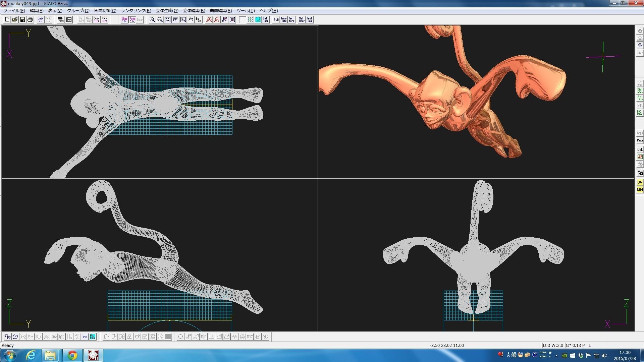
Task: Open the レンダリング(R) menu
Action: [136, 11]
